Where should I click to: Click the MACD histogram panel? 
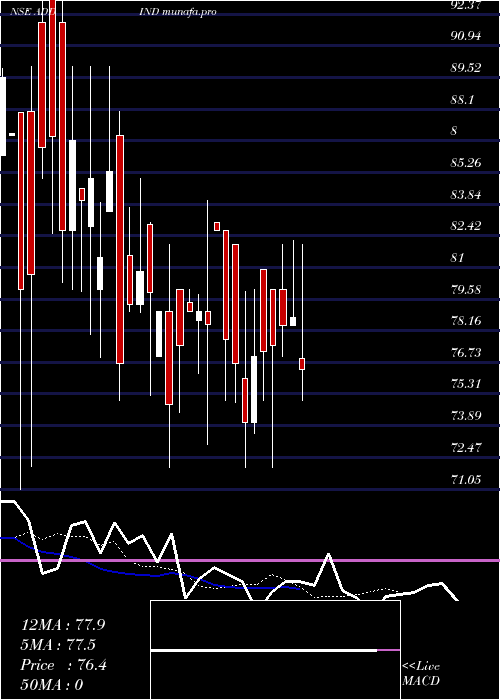tap(275, 650)
